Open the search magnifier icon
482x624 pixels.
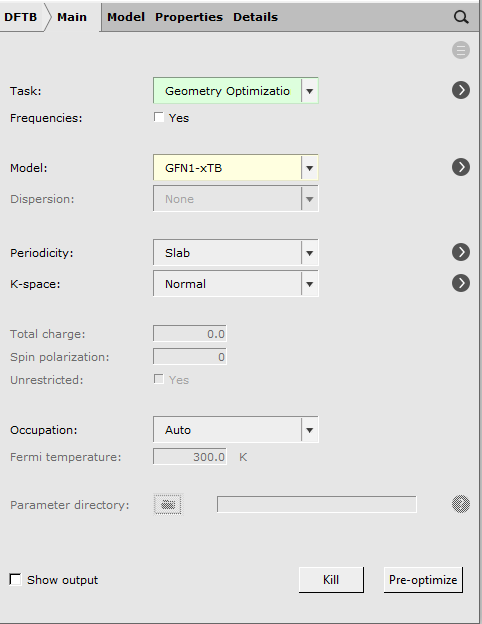[461, 17]
